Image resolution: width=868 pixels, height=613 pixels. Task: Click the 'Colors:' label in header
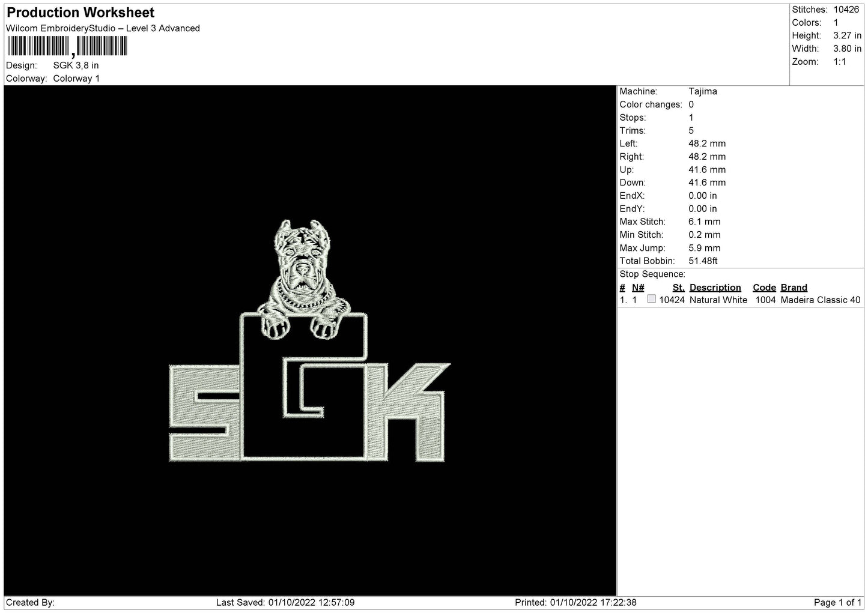(x=806, y=23)
